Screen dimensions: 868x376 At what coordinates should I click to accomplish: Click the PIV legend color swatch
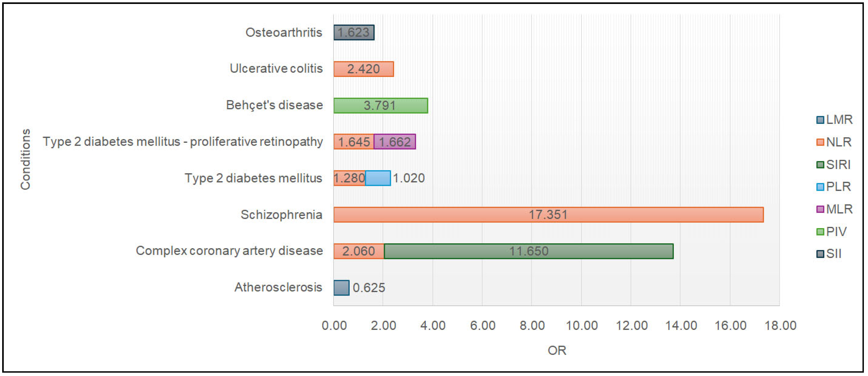click(x=820, y=232)
